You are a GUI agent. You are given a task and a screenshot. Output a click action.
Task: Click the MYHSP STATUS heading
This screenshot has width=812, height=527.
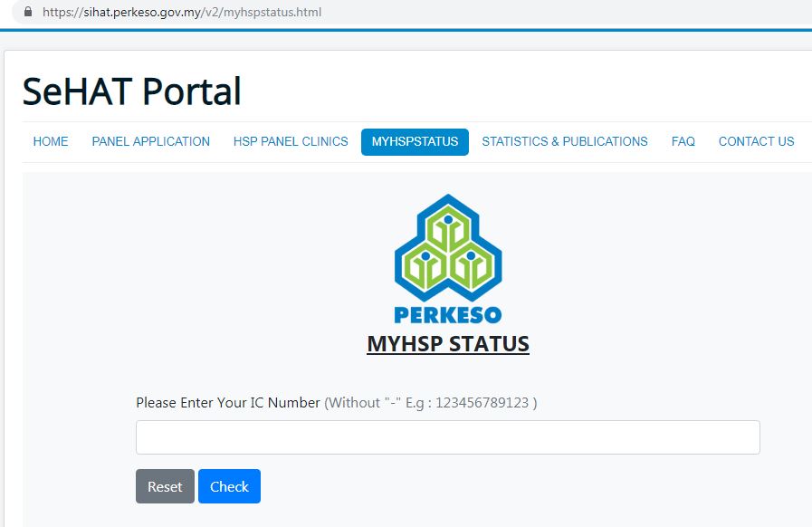coord(448,344)
